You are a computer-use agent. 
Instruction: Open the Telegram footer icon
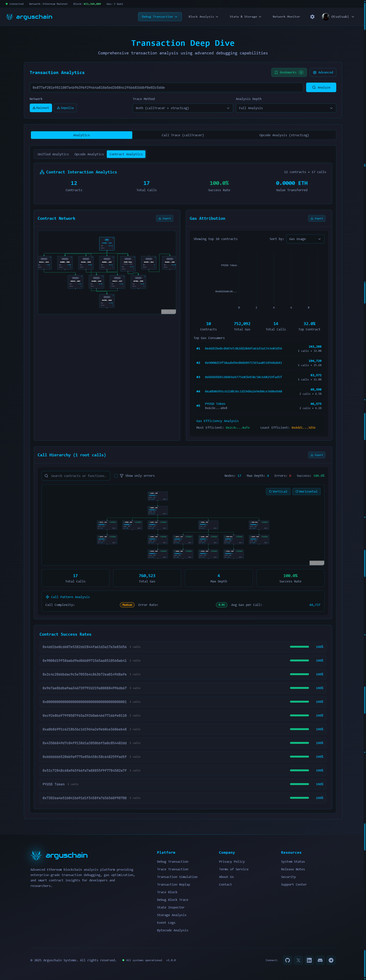point(331,960)
